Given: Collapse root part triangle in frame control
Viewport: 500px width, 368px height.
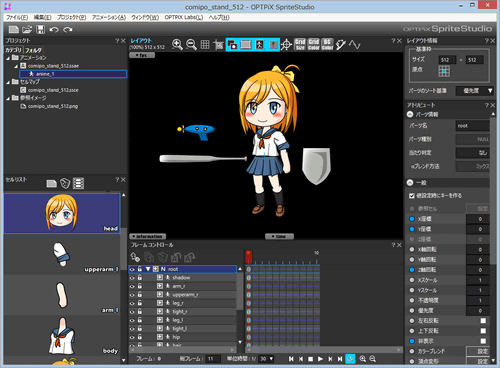Looking at the screenshot, I should pos(148,269).
